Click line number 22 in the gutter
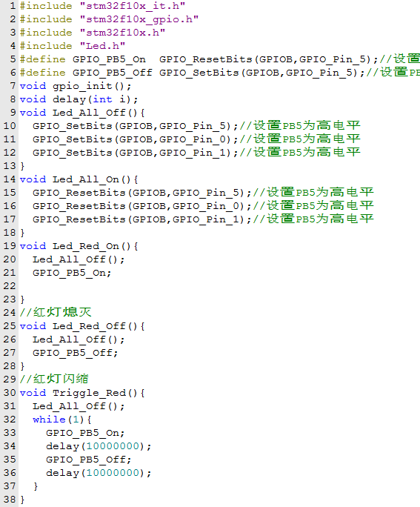 point(10,286)
